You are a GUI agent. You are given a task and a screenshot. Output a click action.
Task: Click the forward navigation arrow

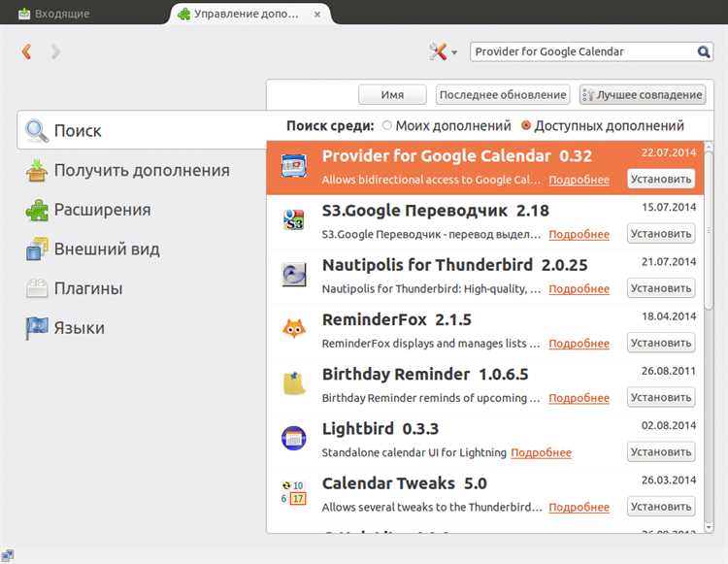tap(55, 51)
